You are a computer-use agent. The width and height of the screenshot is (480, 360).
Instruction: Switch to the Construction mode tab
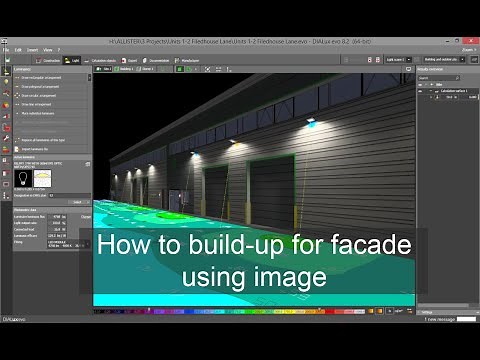(x=48, y=60)
